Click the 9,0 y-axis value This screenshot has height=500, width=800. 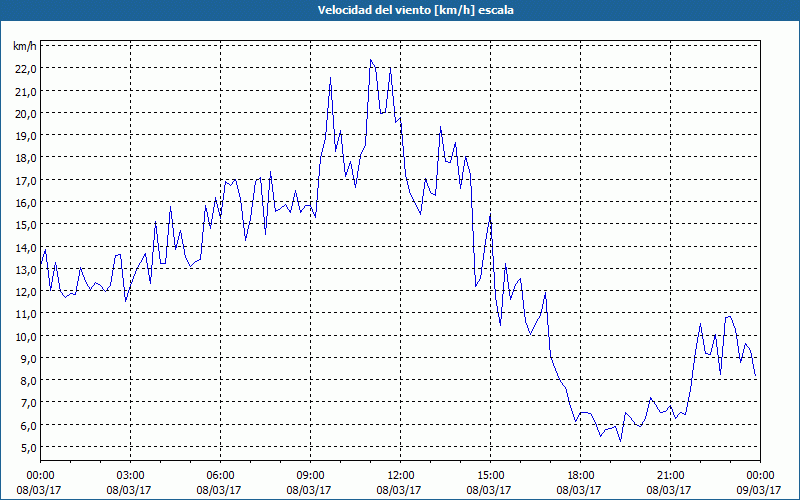point(29,358)
